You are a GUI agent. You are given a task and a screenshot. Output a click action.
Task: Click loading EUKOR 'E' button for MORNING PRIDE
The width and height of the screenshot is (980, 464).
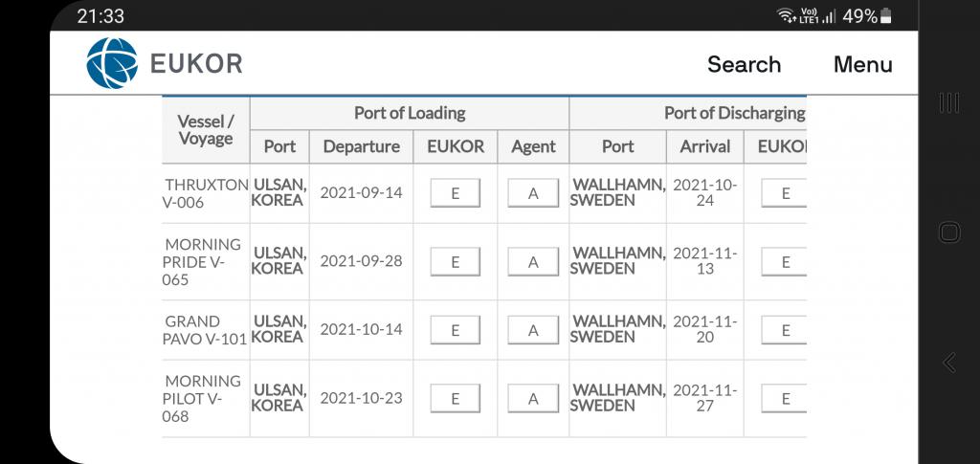point(455,262)
